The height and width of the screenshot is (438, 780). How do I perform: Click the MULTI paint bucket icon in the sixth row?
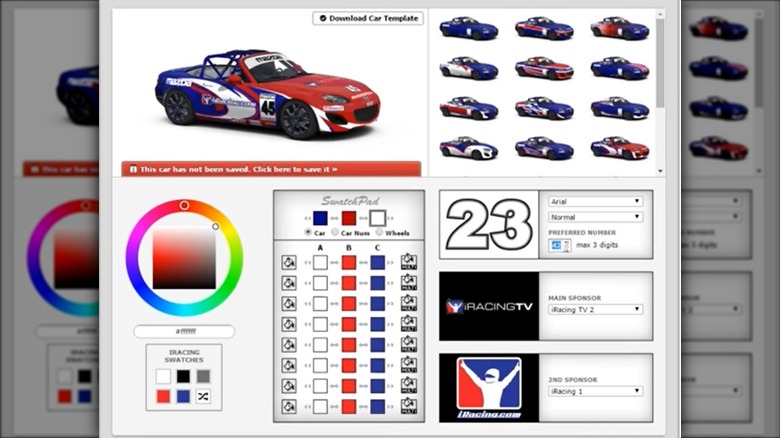point(409,365)
